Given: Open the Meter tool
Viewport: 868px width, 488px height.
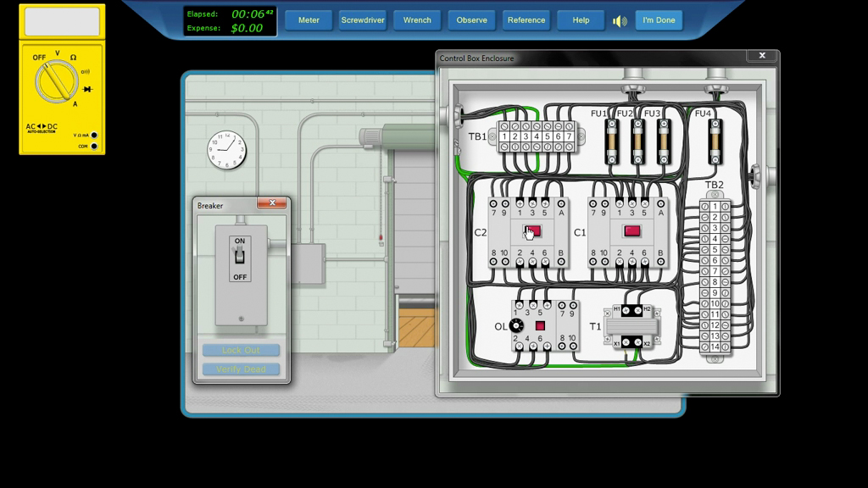Looking at the screenshot, I should (x=309, y=20).
